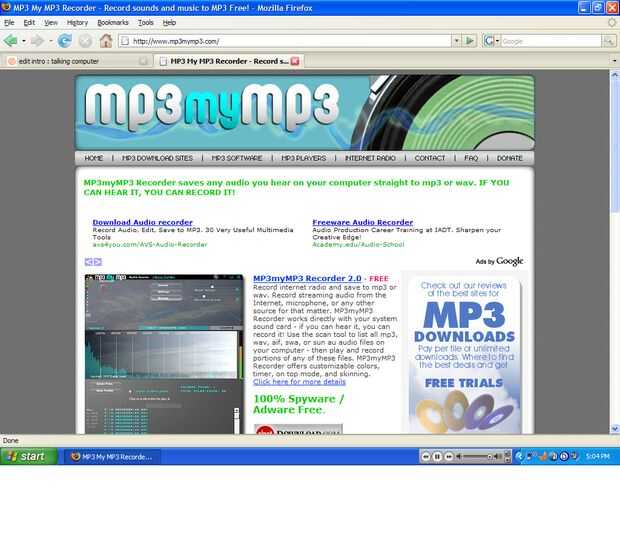Click 'MP3myMP3 Recorder 2.0' heading link

pyautogui.click(x=307, y=278)
